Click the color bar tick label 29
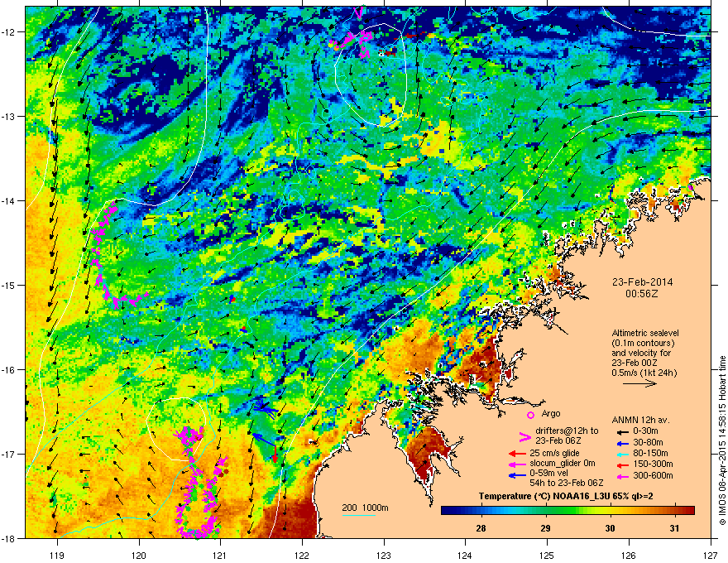728x563 pixels. [545, 528]
